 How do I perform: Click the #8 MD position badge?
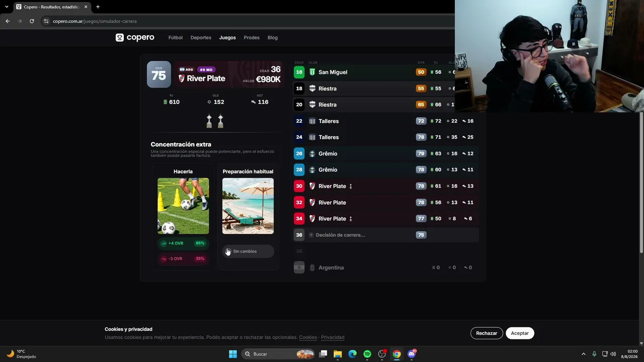click(x=206, y=69)
